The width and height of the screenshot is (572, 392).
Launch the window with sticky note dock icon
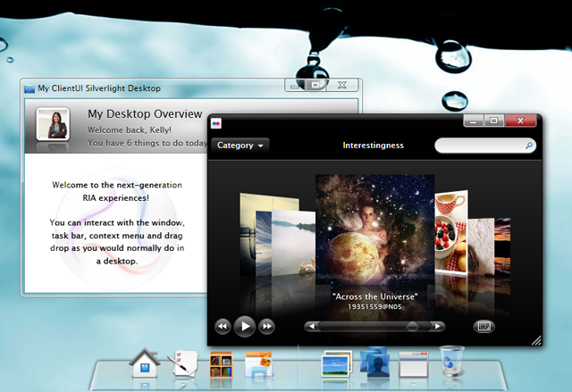[258, 365]
